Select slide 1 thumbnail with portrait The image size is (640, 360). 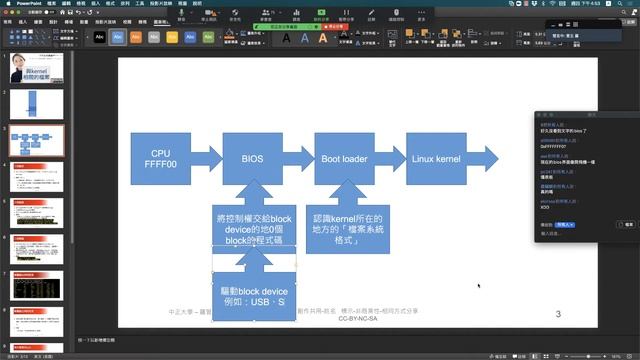(37, 68)
